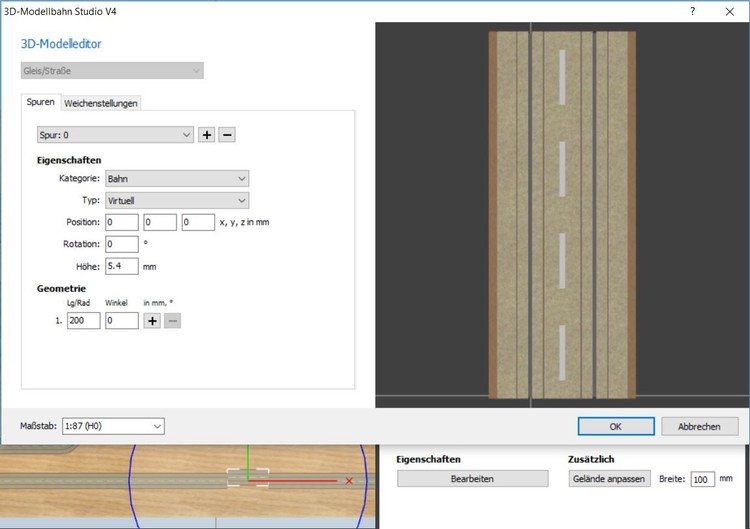Screen dimensions: 750x529
Task: Confirm with the OK button
Action: (615, 426)
